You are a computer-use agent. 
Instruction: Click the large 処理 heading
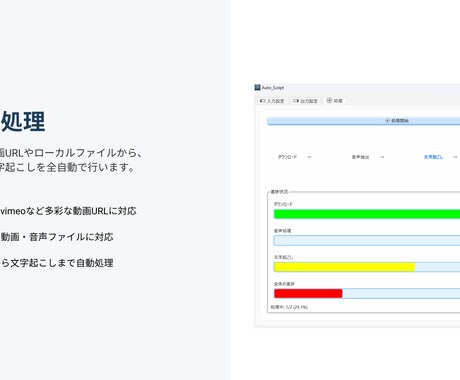23,121
